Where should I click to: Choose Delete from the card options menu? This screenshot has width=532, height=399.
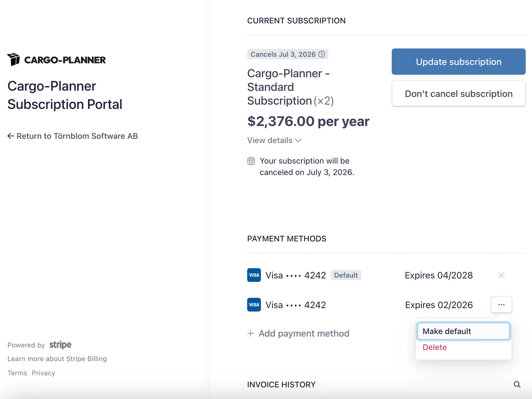click(434, 347)
